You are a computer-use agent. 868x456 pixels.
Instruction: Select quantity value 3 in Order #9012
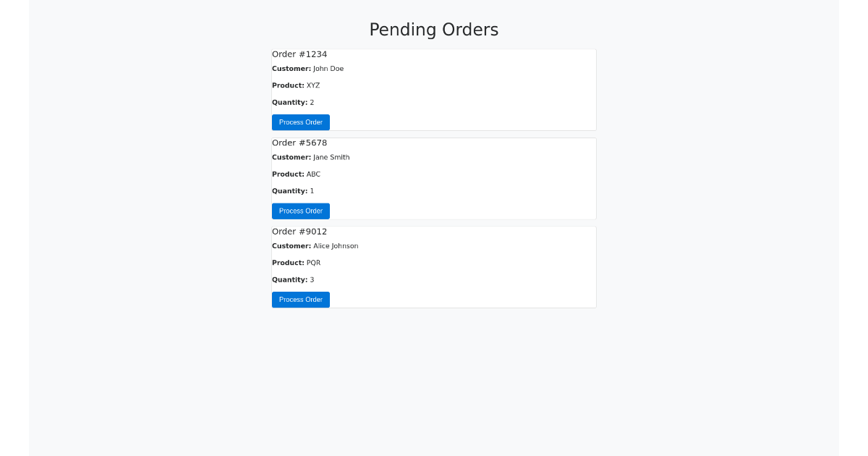(312, 279)
